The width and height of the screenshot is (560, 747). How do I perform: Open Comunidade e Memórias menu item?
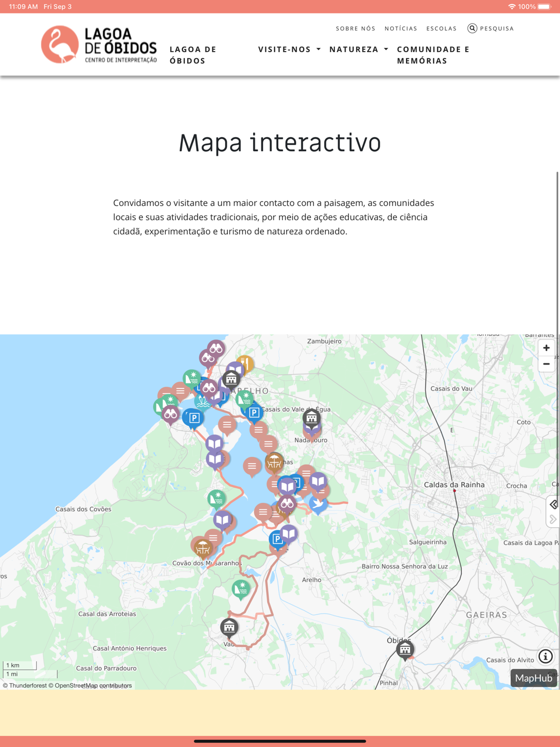433,55
